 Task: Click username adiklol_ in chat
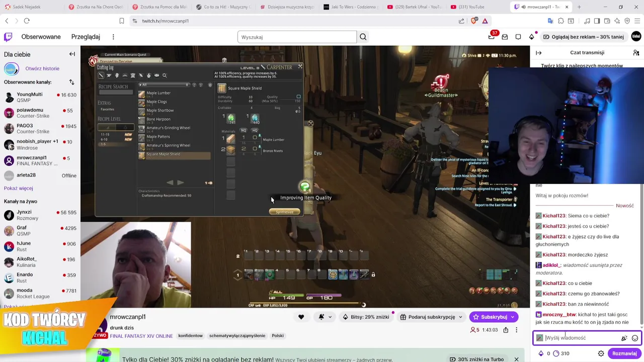click(551, 265)
